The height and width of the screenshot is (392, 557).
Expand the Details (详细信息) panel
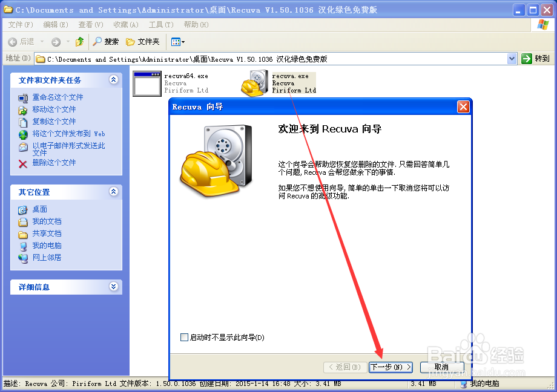tap(114, 287)
